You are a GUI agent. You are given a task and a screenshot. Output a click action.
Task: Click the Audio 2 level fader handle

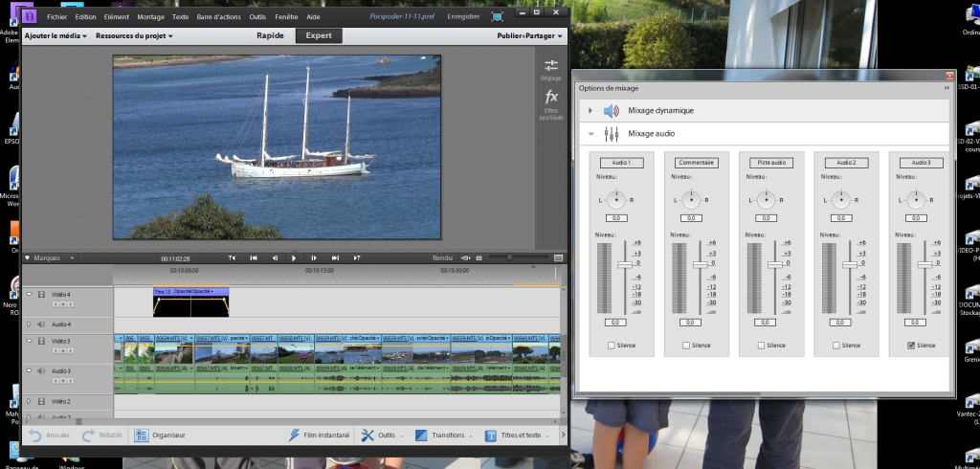click(850, 263)
